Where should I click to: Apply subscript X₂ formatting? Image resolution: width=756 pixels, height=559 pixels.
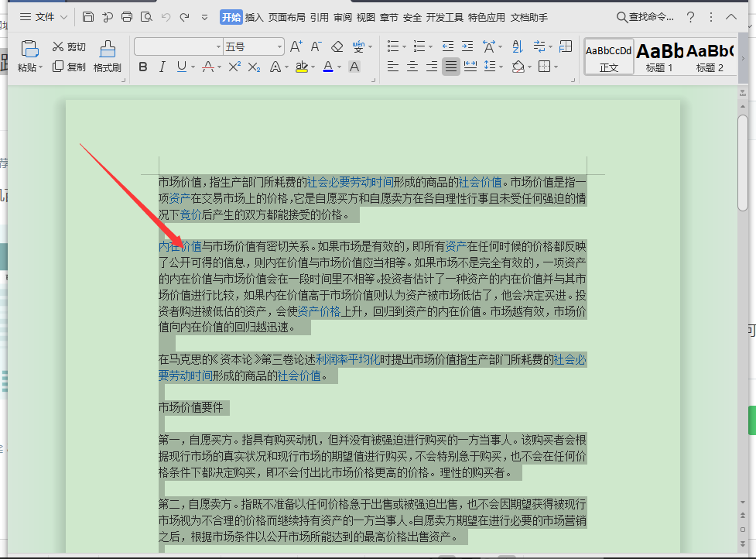[x=254, y=67]
